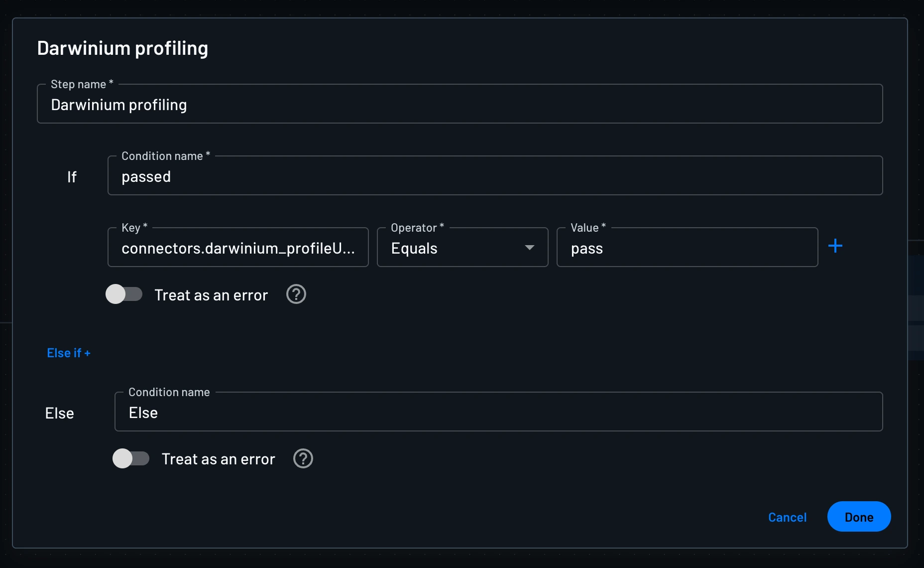The width and height of the screenshot is (924, 568).
Task: Click the Value field containing "pass"
Action: coord(687,248)
